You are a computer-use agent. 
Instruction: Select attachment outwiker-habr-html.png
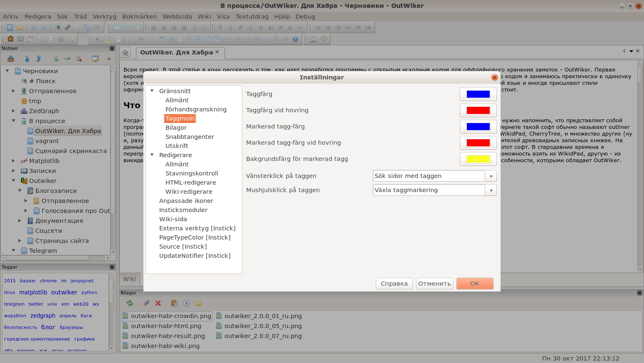point(166,326)
